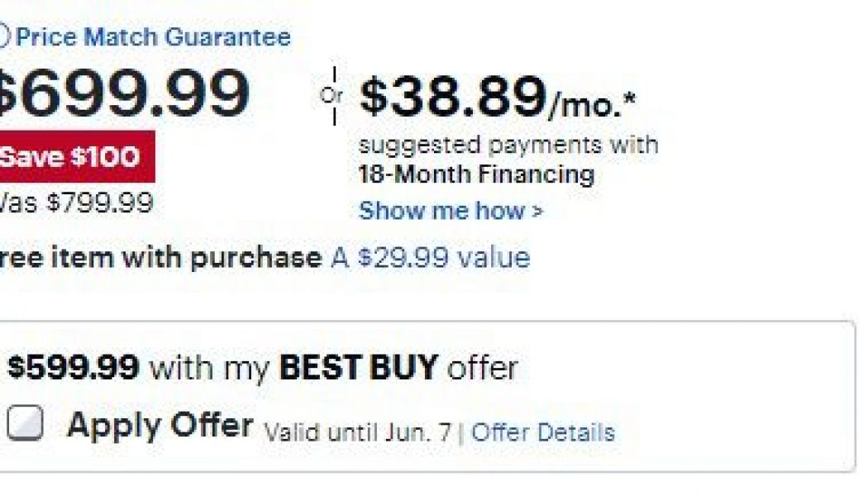Select the 18-Month Financing text
The height and width of the screenshot is (496, 868).
475,174
